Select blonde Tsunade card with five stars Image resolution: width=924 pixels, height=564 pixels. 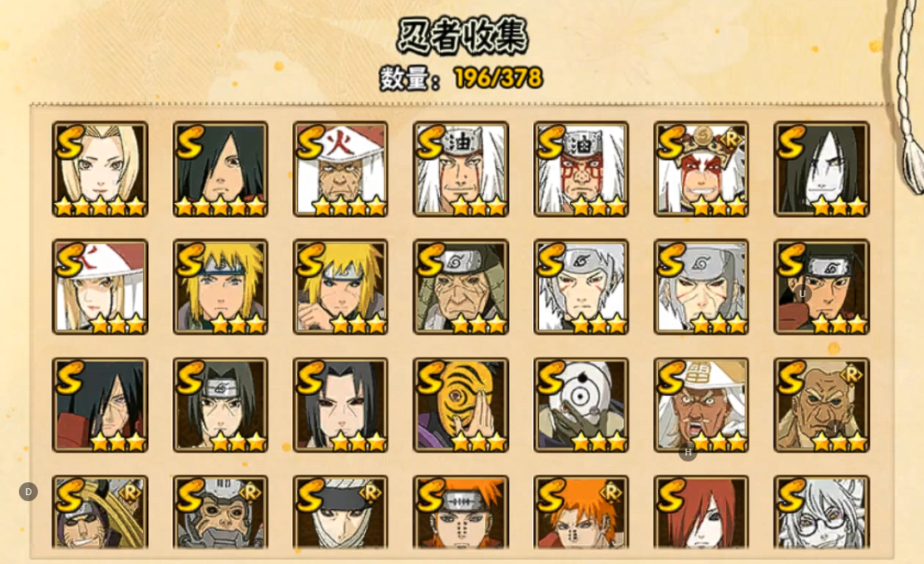coord(100,169)
